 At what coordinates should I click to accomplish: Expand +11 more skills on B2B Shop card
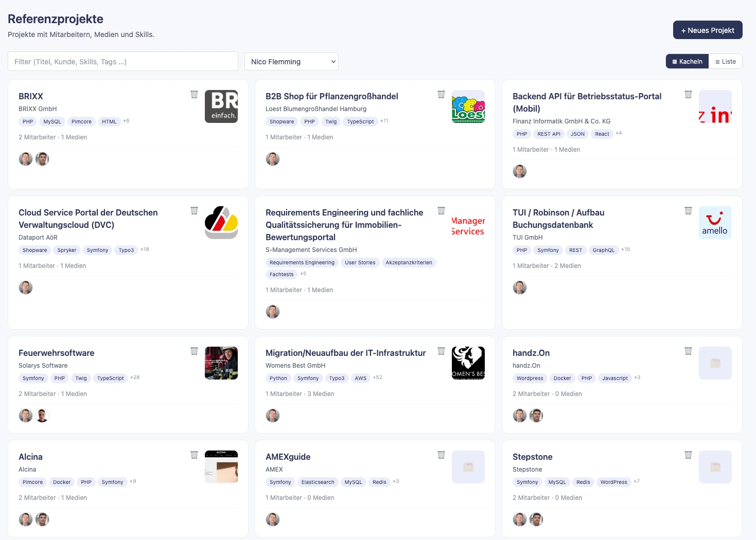tap(384, 121)
